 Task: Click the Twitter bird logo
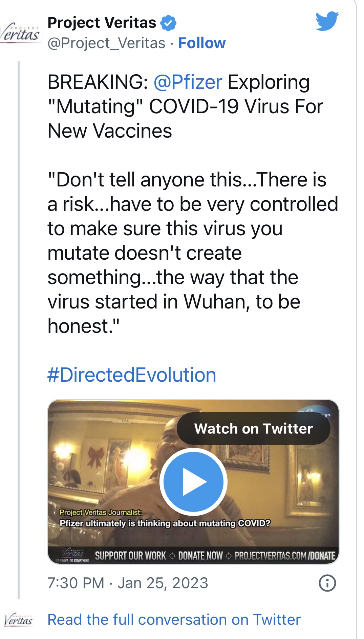point(327,21)
